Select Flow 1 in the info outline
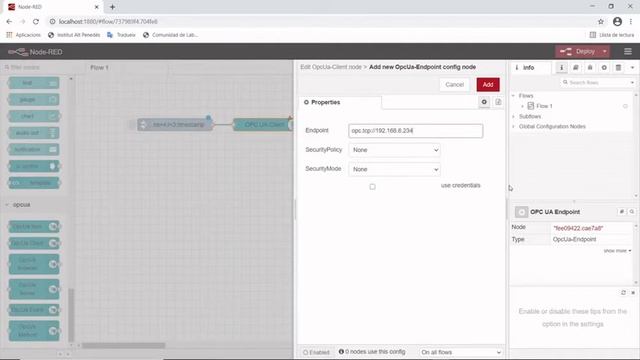The height and width of the screenshot is (360, 640). pos(544,106)
